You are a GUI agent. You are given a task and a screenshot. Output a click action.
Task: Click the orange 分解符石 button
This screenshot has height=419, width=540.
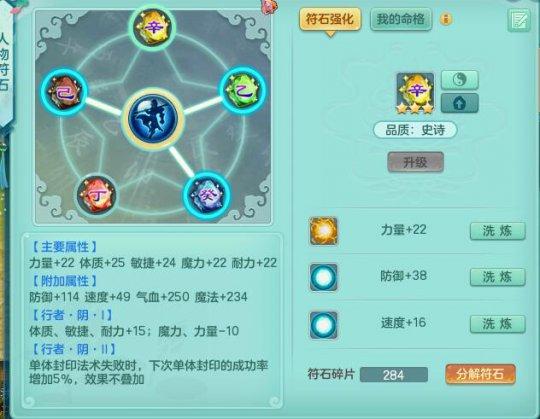(x=480, y=374)
